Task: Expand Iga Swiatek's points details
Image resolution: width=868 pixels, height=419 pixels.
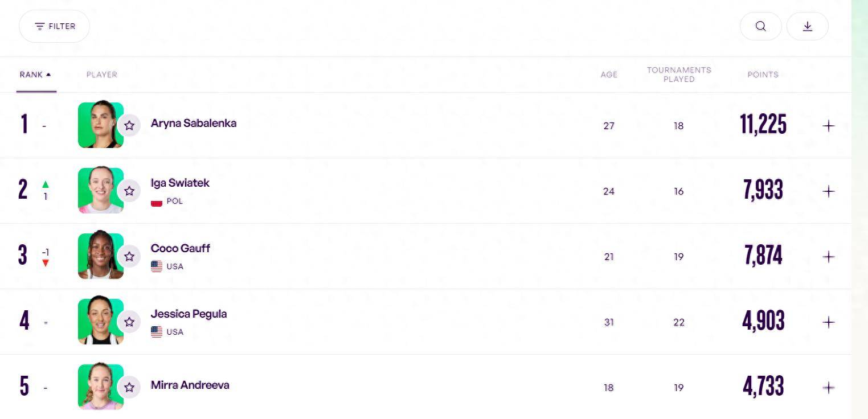Action: pyautogui.click(x=829, y=191)
